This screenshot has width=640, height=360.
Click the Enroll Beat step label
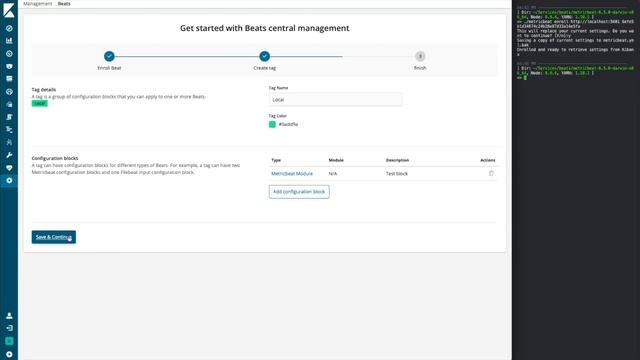point(109,68)
